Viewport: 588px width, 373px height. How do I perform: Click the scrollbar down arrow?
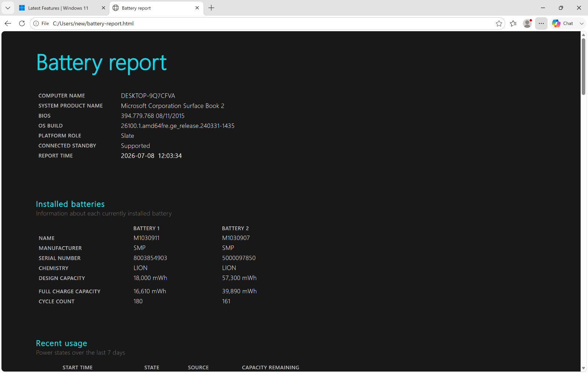[x=584, y=368]
